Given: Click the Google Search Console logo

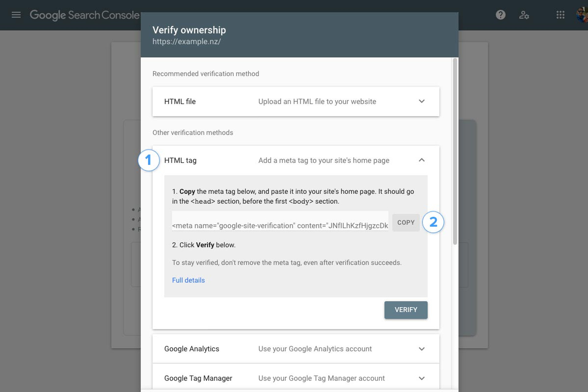Looking at the screenshot, I should (x=85, y=15).
